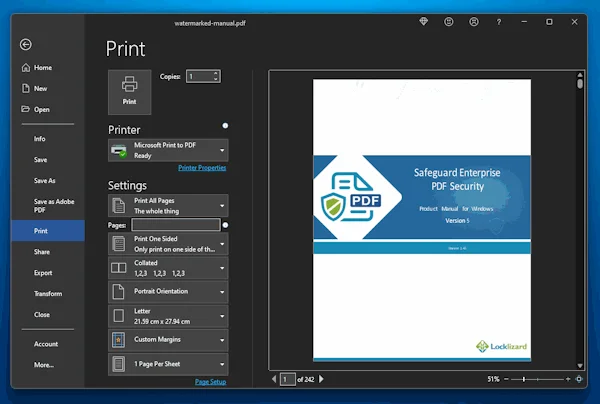Click the large Print button
The image size is (600, 404).
129,92
